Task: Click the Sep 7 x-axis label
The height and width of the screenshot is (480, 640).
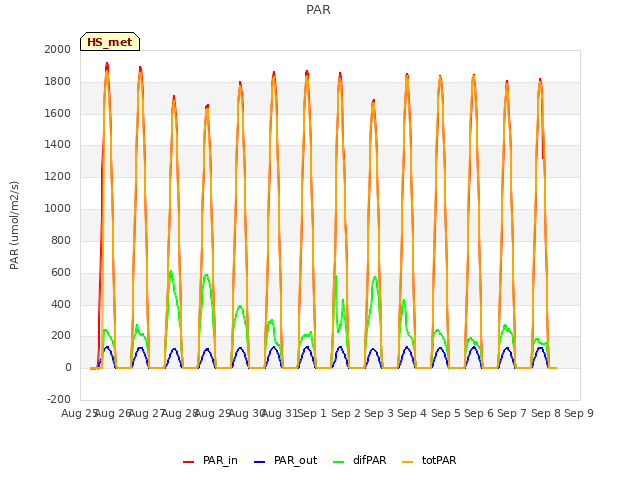Action: pos(512,413)
